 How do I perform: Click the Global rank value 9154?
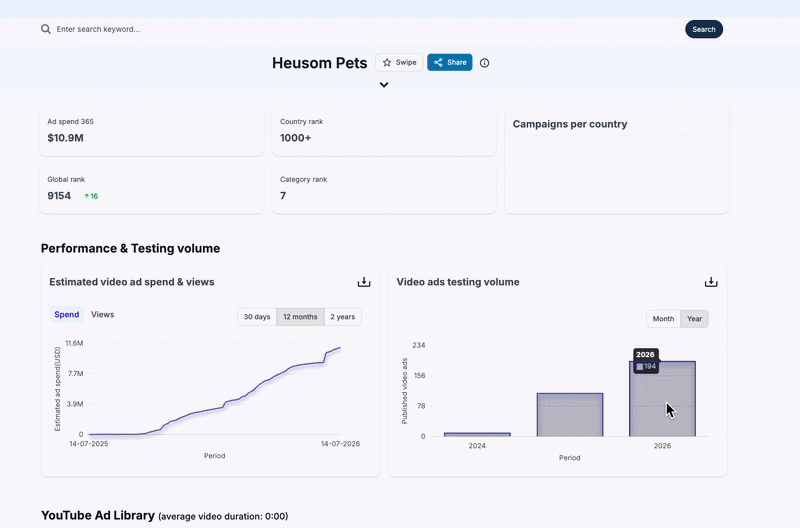point(59,196)
